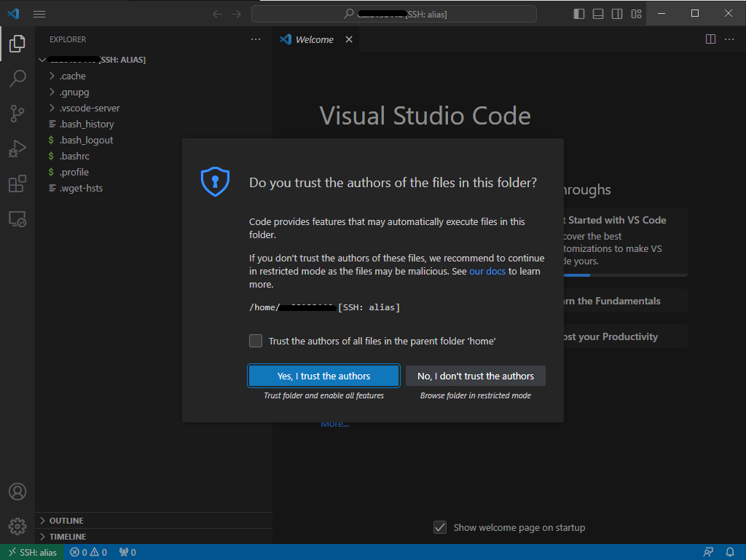Open the Run and Debug view

point(17,149)
